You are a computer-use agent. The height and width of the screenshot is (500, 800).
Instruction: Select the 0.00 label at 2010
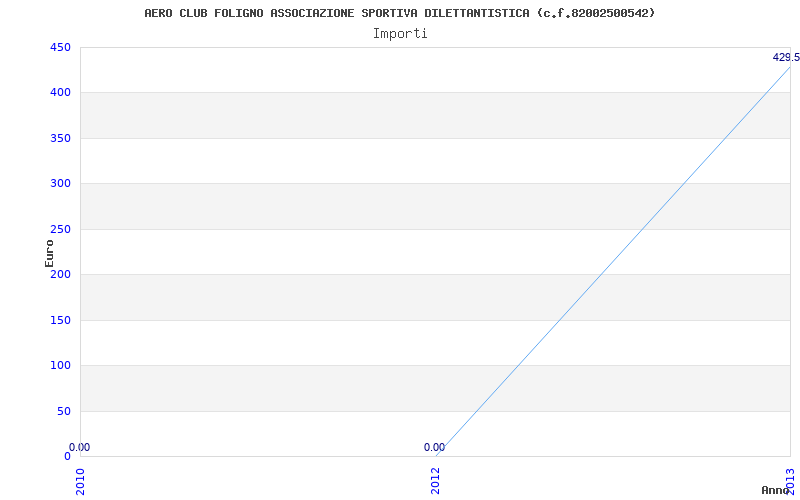click(x=80, y=447)
